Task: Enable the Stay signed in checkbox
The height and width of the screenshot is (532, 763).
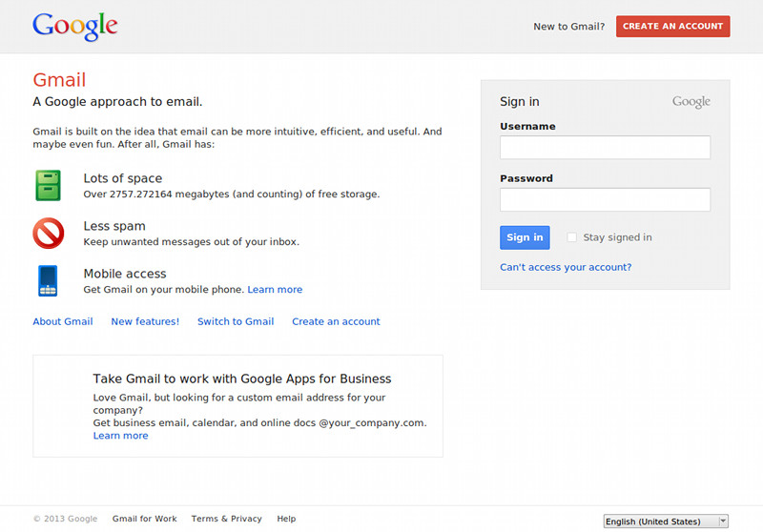Action: pos(571,237)
